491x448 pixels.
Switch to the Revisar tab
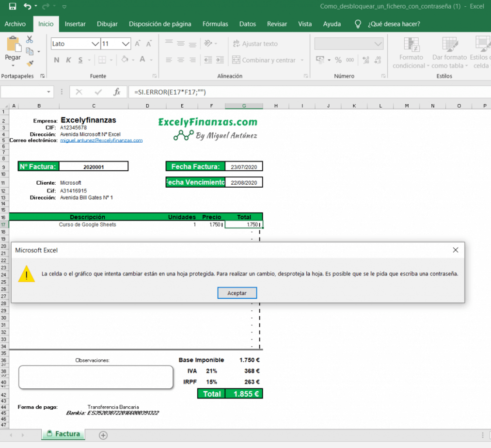click(x=277, y=24)
